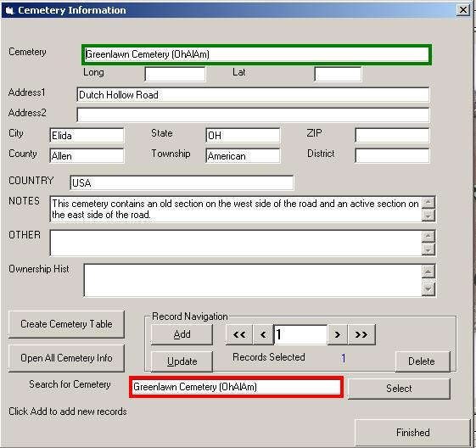Click the Finished button
The height and width of the screenshot is (448, 476).
[412, 433]
